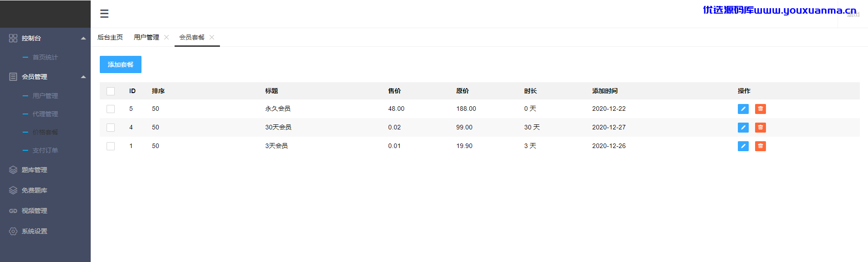Image resolution: width=868 pixels, height=262 pixels.
Task: Edit the 永久会员 package with the pencil icon
Action: click(743, 109)
